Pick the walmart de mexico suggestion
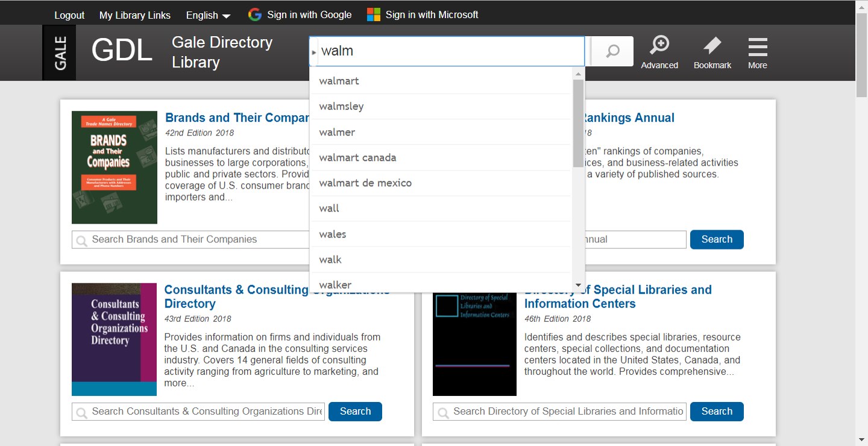868x446 pixels. pyautogui.click(x=440, y=183)
